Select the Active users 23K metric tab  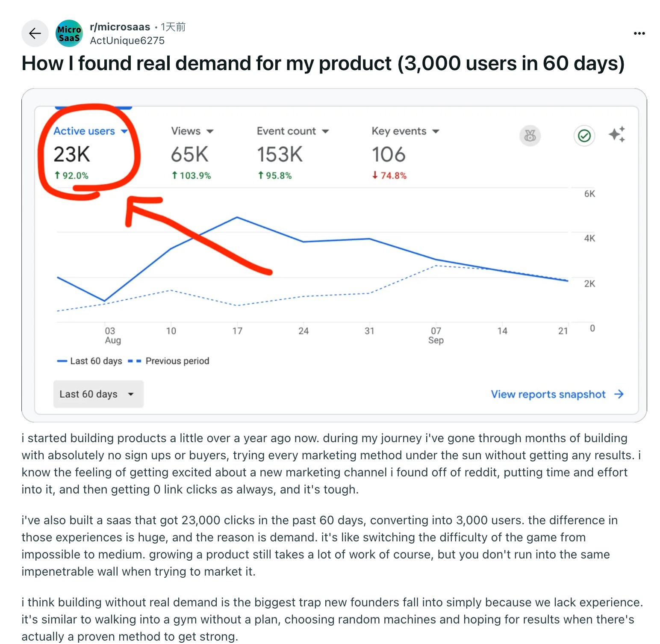pos(72,154)
